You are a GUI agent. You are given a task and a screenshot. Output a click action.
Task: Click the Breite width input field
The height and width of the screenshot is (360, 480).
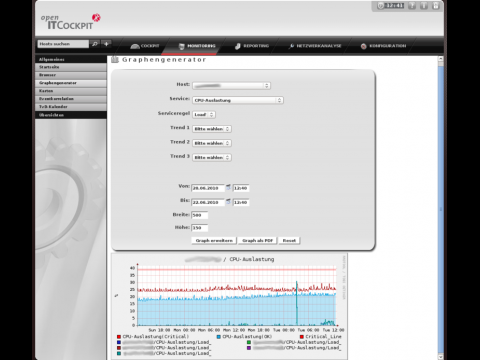[x=200, y=215]
